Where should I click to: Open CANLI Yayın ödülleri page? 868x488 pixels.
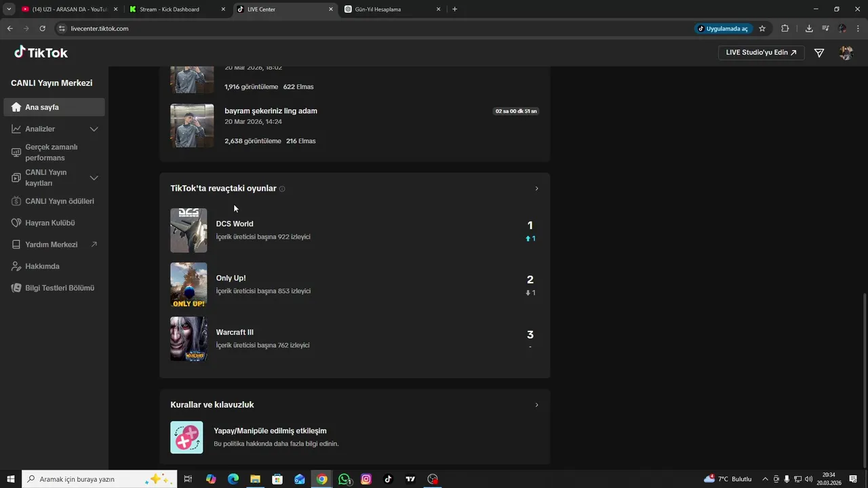click(60, 201)
